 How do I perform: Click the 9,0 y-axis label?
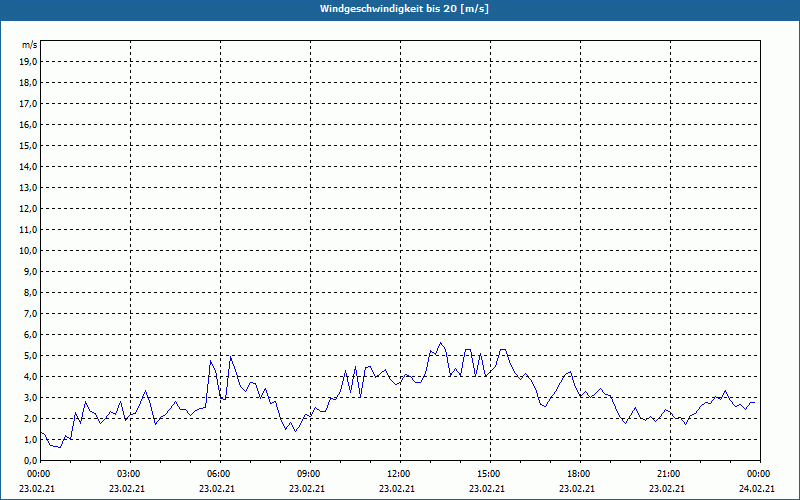31,271
